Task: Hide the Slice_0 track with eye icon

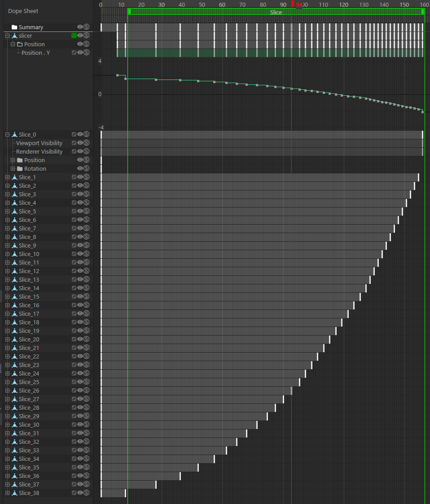Action: (x=80, y=134)
